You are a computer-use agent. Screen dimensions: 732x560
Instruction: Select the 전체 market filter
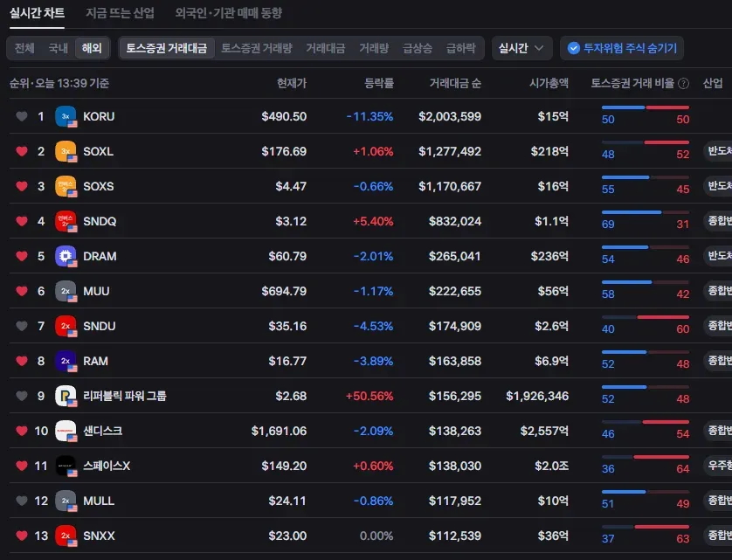(24, 48)
